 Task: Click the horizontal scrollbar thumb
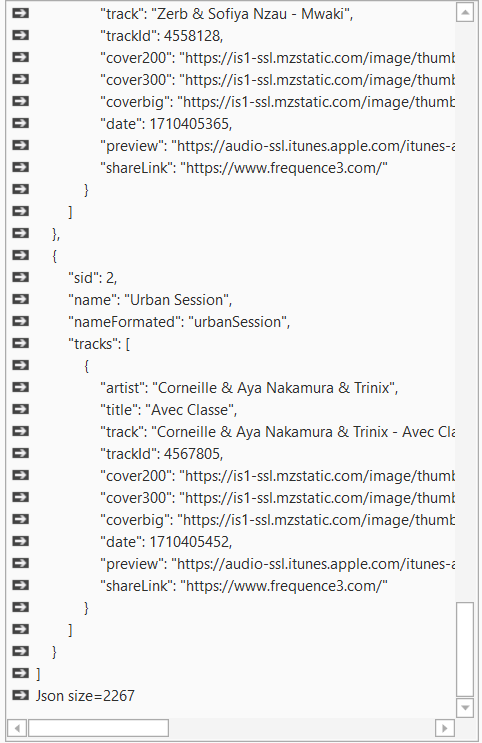pyautogui.click(x=98, y=728)
